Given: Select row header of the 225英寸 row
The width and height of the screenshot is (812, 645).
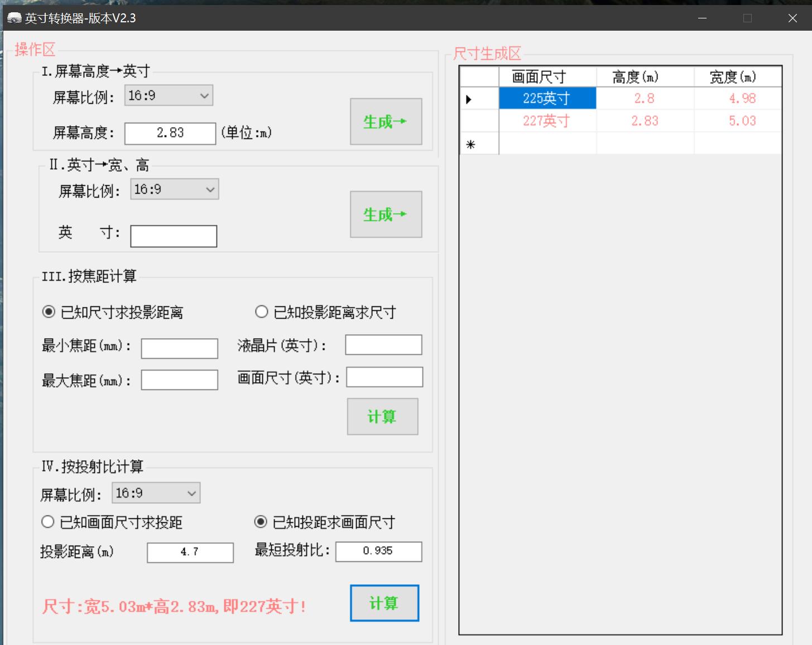Looking at the screenshot, I should pos(479,99).
